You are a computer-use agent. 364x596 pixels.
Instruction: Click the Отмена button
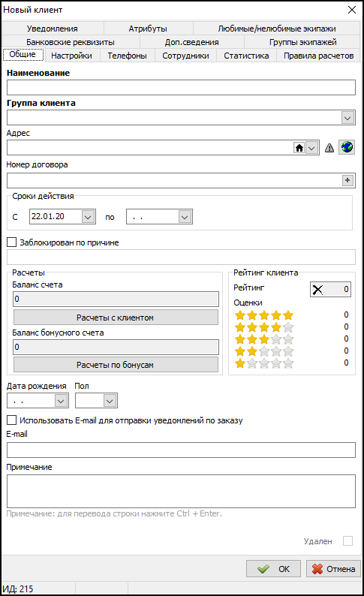point(333,569)
